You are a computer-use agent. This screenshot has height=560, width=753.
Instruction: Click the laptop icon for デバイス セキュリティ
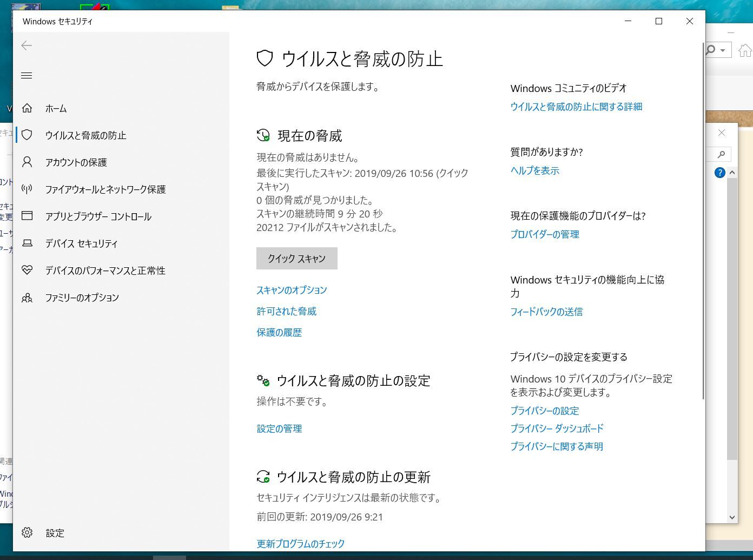pos(27,243)
